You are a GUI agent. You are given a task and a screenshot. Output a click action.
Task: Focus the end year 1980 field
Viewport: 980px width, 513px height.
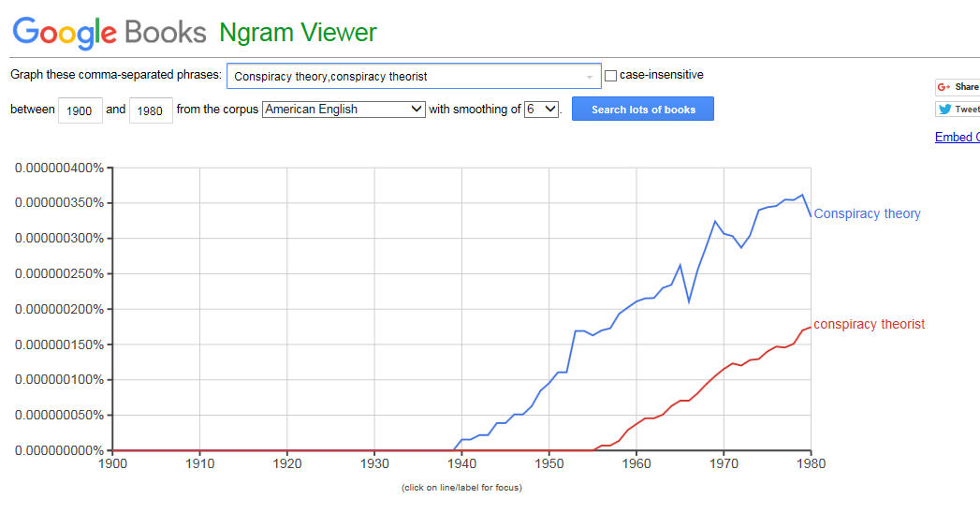pos(150,110)
